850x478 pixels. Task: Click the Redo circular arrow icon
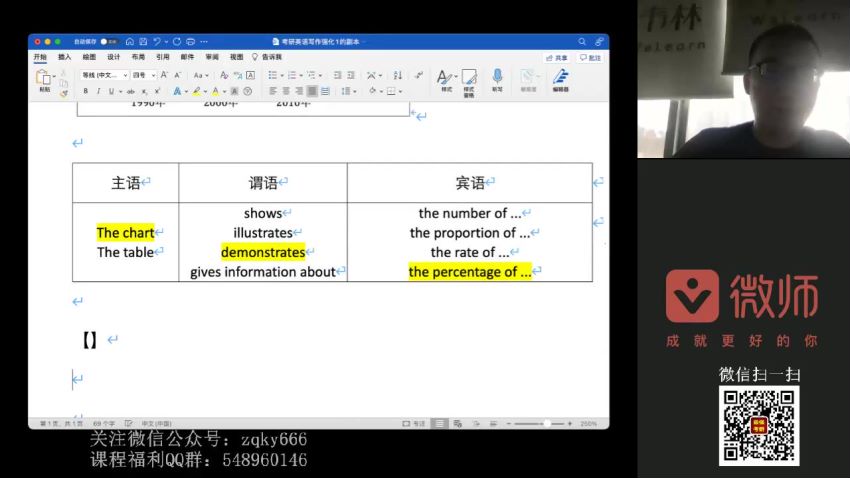[x=177, y=42]
